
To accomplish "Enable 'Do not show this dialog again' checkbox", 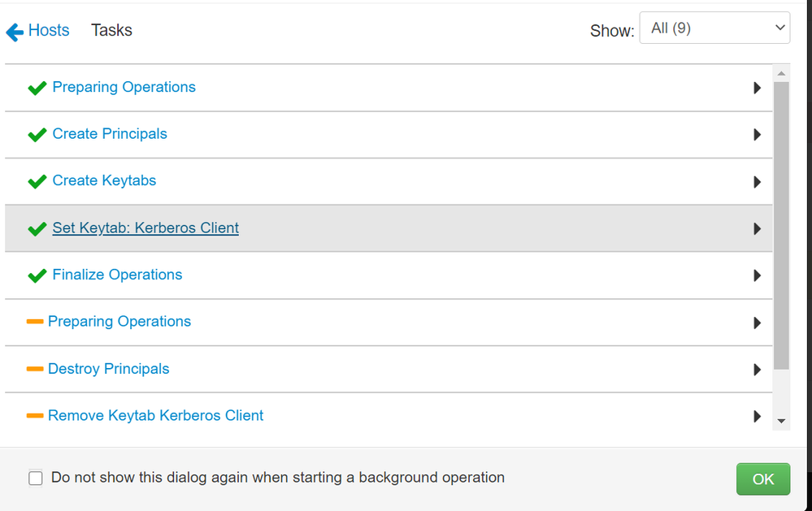I will [36, 478].
